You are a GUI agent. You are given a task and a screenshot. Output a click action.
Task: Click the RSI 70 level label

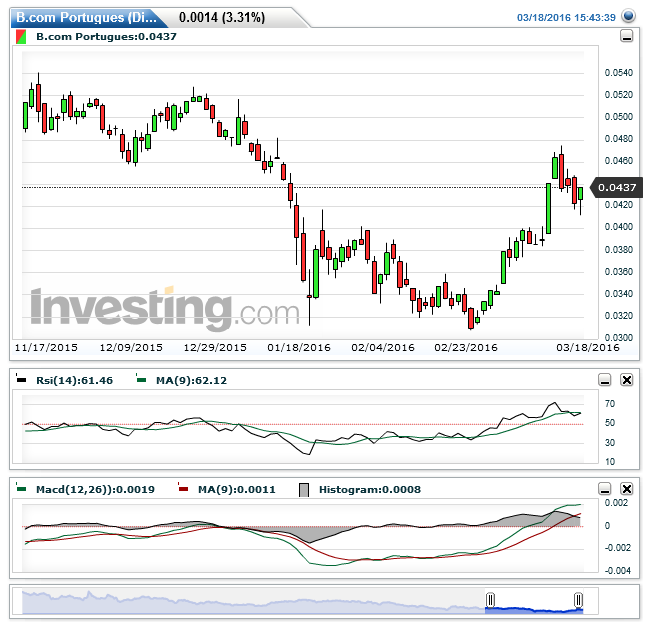tap(610, 404)
